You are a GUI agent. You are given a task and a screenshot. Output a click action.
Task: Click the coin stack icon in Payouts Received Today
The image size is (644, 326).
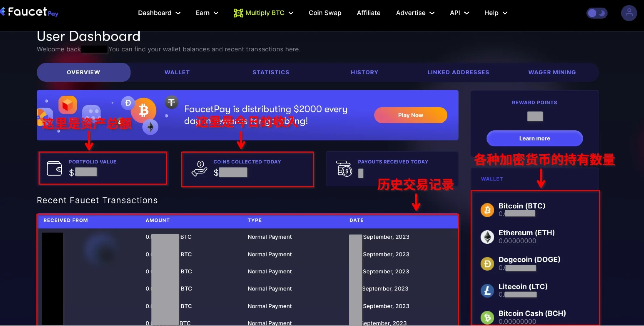tap(344, 168)
